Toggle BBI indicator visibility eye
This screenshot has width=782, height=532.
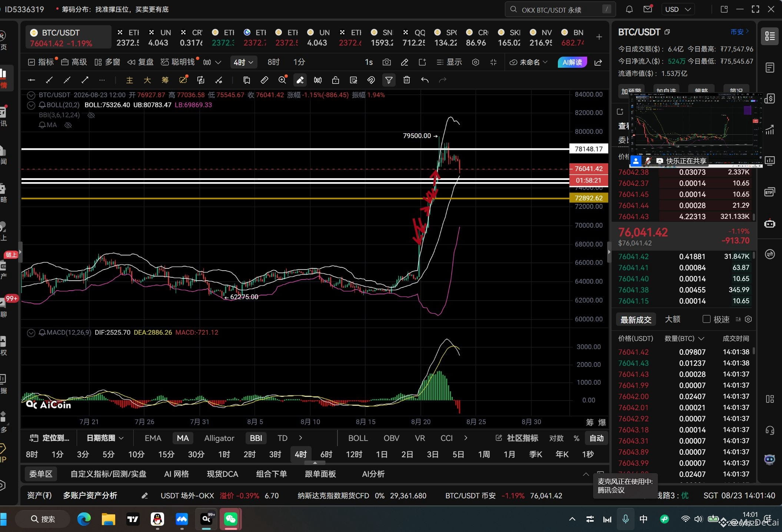point(91,115)
